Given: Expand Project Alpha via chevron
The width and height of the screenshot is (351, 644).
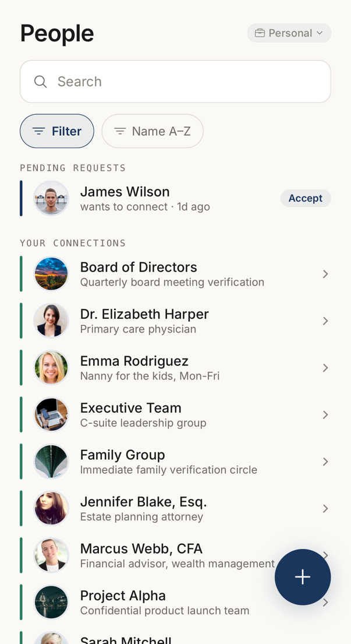Looking at the screenshot, I should click(x=325, y=603).
